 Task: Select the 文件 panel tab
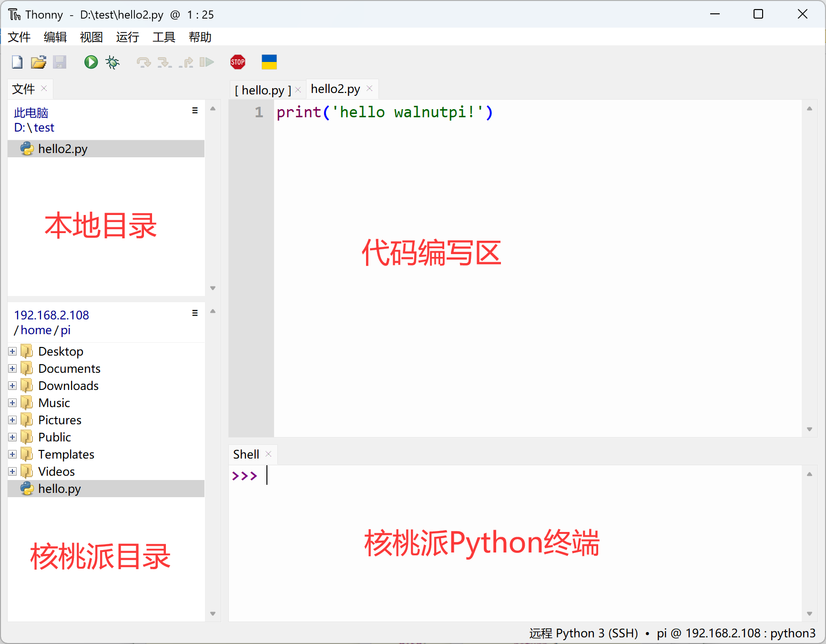tap(23, 89)
